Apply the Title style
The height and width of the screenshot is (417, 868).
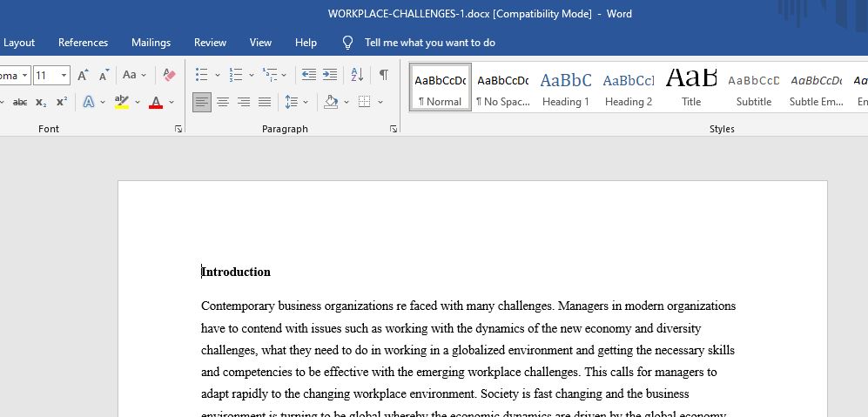pyautogui.click(x=691, y=87)
